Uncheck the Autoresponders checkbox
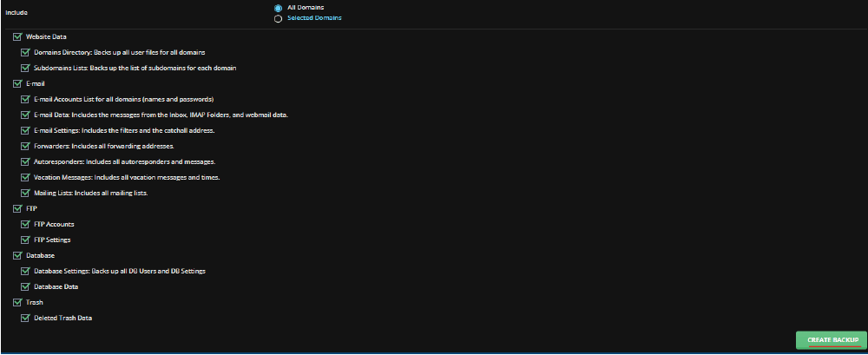 (25, 162)
